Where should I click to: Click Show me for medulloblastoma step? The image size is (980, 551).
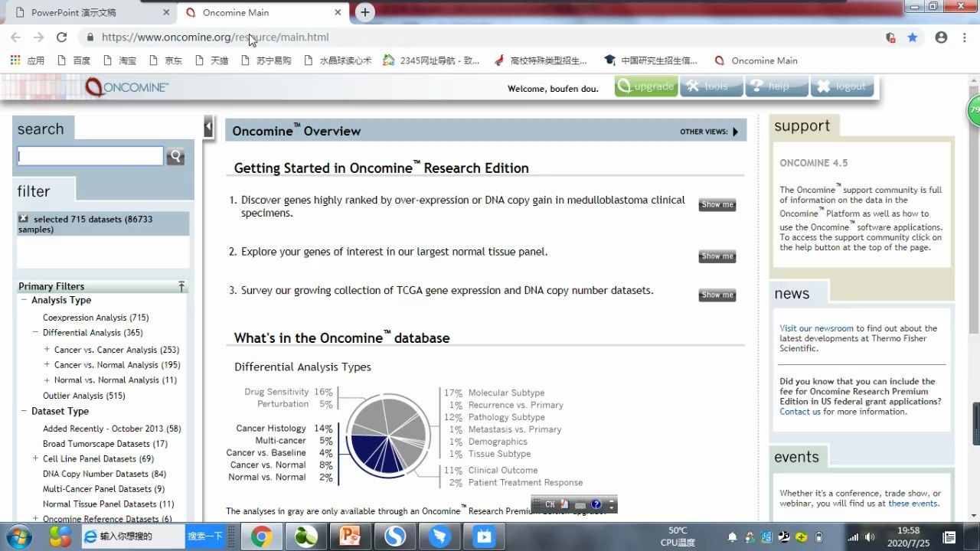[717, 204]
